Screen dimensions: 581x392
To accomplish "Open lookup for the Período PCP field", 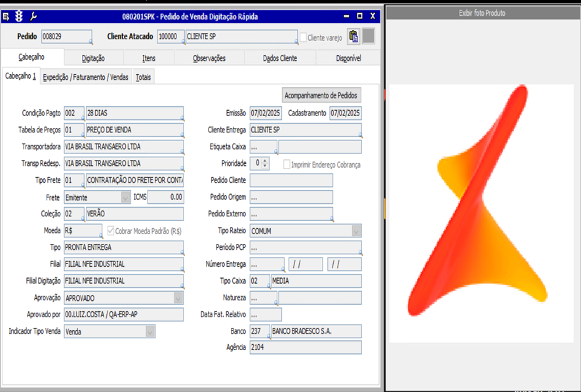I will 360,252.
